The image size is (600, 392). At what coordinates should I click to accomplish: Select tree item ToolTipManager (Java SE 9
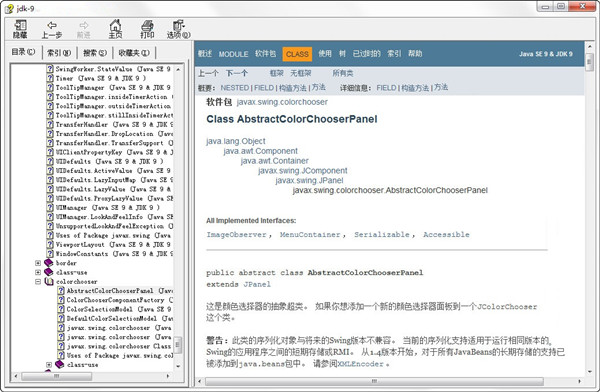[113, 87]
